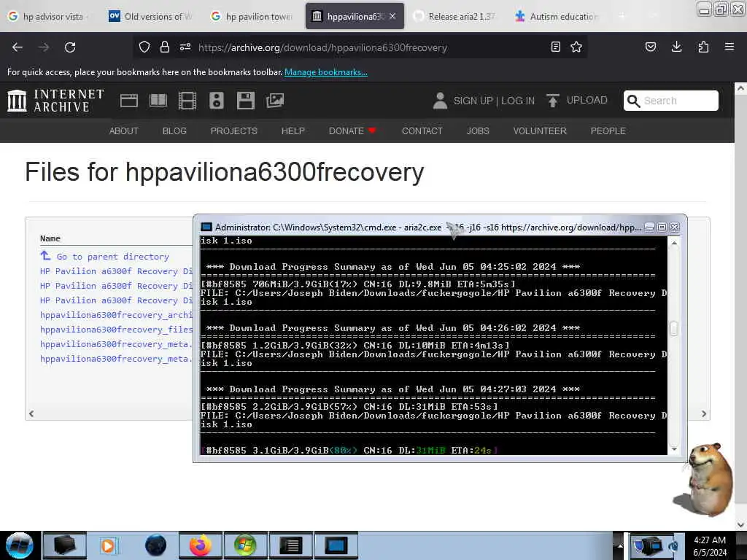Click the cmd window title bar icon
The height and width of the screenshot is (560, 747).
point(206,227)
